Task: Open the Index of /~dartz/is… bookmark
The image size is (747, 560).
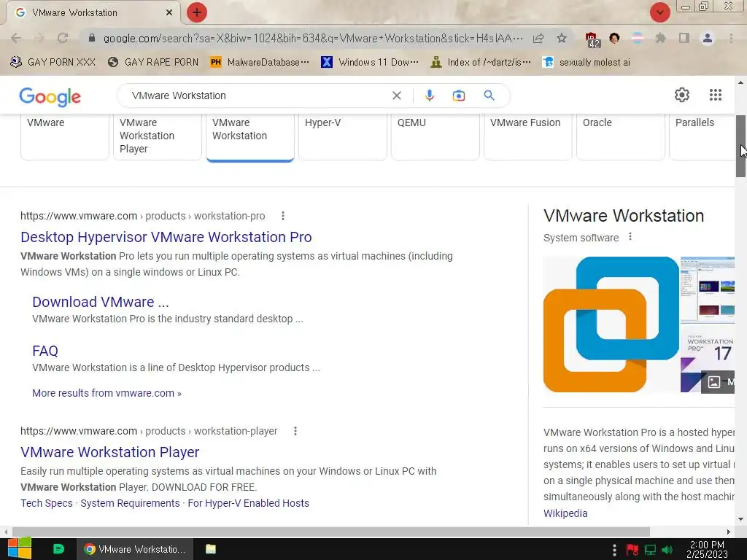Action: [x=480, y=63]
